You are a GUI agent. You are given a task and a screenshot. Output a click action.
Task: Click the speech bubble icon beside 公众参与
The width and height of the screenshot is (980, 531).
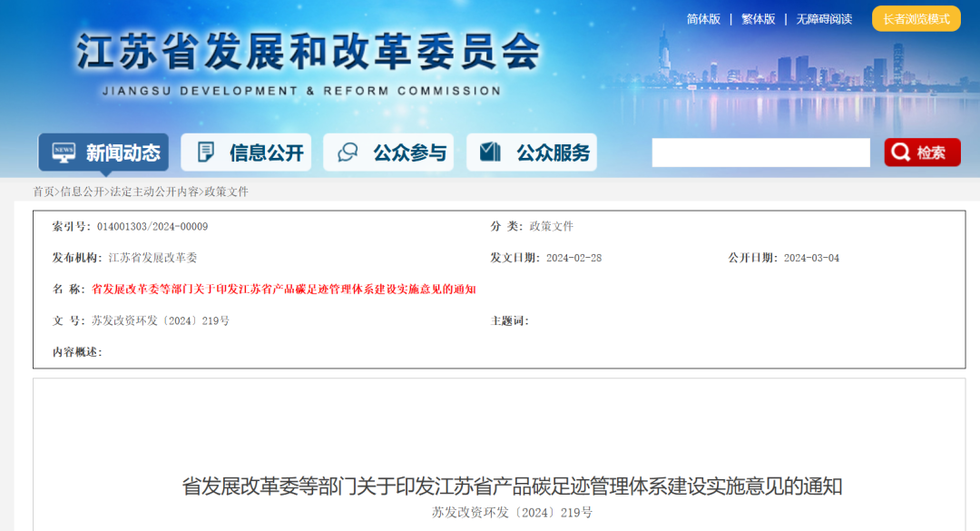point(346,152)
